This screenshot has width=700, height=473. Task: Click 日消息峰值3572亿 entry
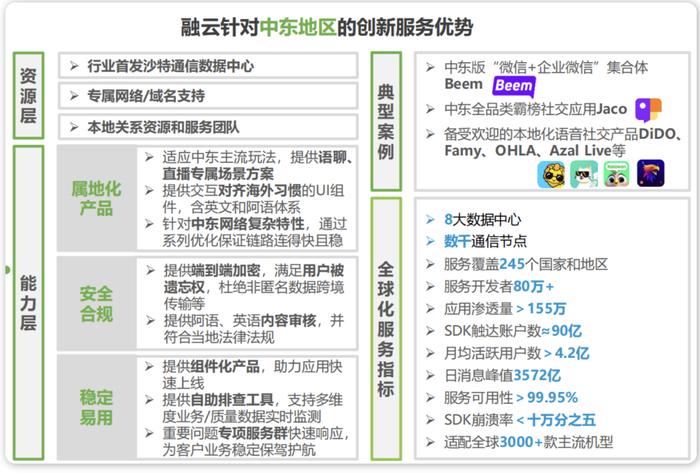(503, 375)
